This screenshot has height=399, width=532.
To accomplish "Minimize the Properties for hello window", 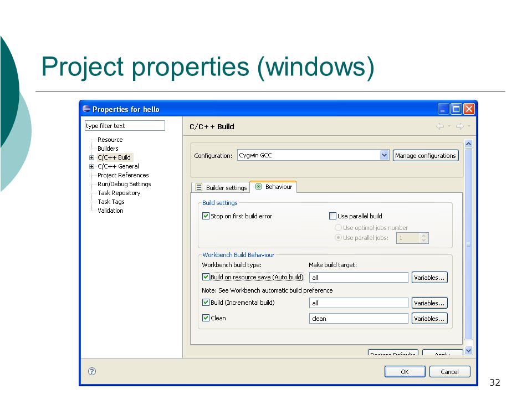I will click(443, 109).
